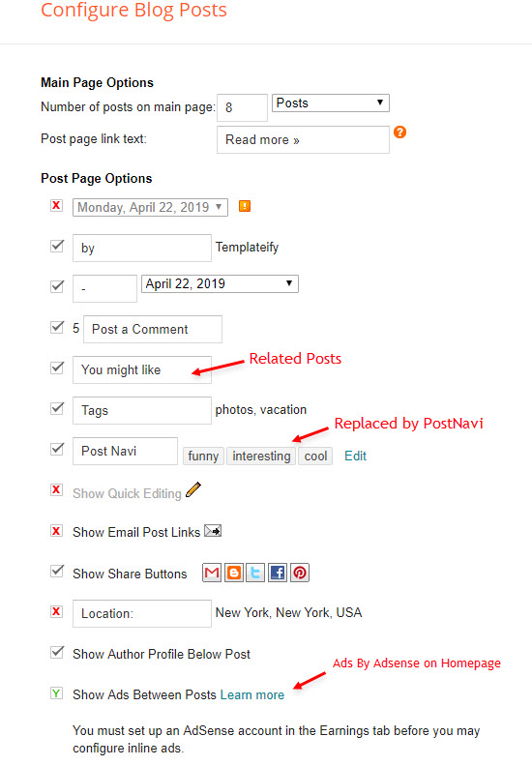
Task: Click the email post envelope icon
Action: (x=213, y=531)
